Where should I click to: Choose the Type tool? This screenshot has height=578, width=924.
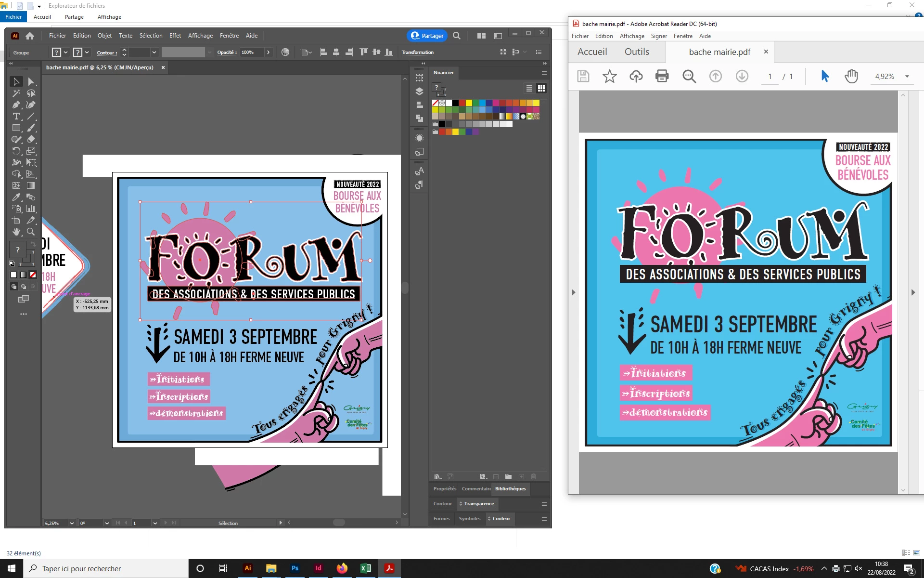16,116
